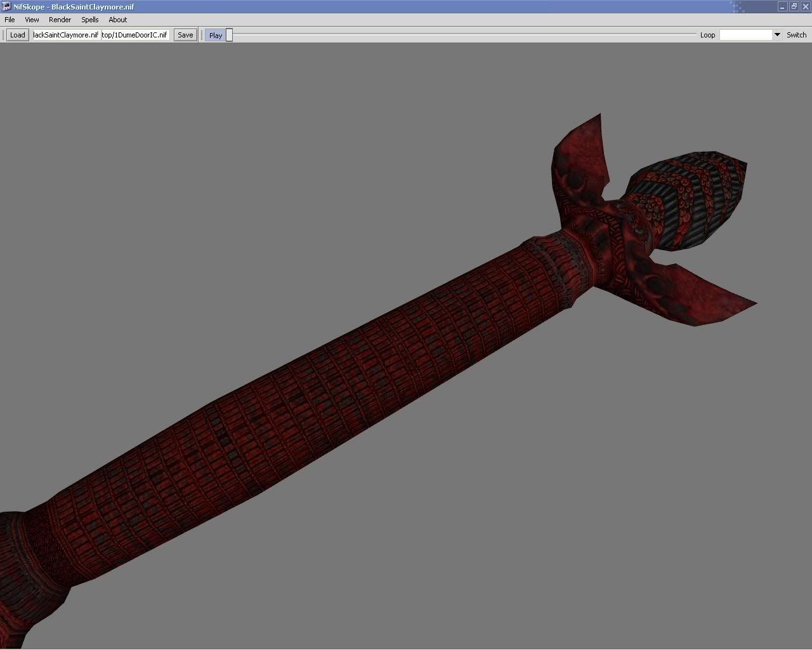
Task: Click the BlackSaintClaymore.nif load path field
Action: coord(66,35)
